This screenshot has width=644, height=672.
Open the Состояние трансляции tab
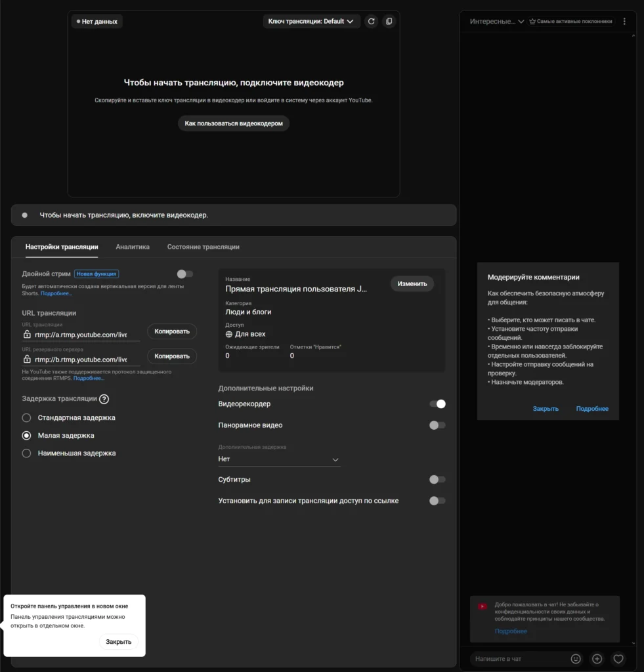point(203,247)
